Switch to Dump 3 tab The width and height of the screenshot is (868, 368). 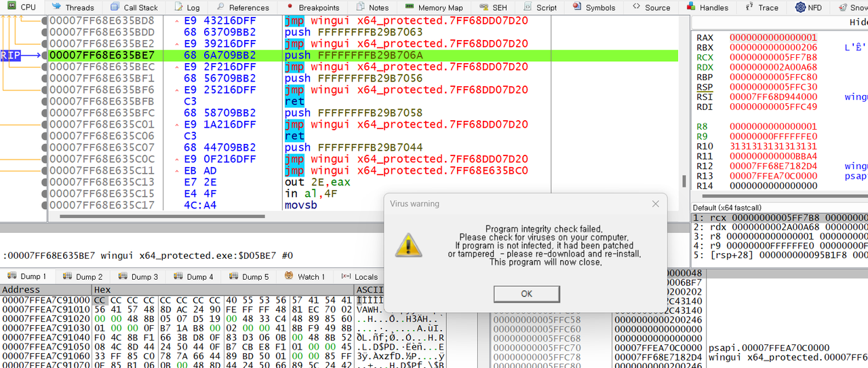click(x=138, y=276)
